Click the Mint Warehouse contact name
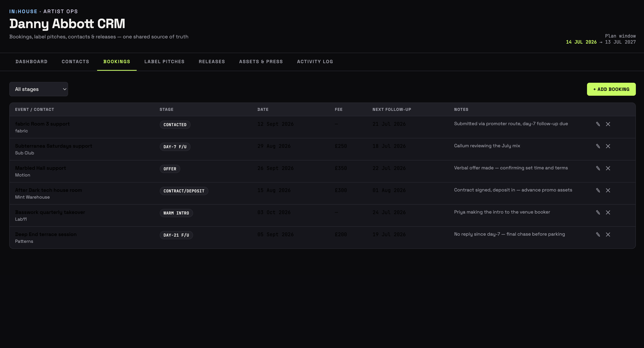Image resolution: width=644 pixels, height=348 pixels. point(32,197)
